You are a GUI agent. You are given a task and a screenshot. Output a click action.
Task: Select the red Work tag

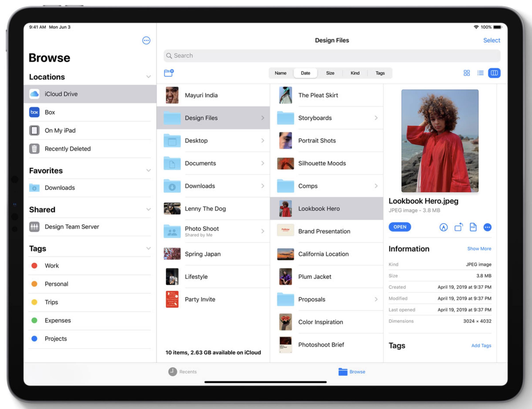[52, 266]
